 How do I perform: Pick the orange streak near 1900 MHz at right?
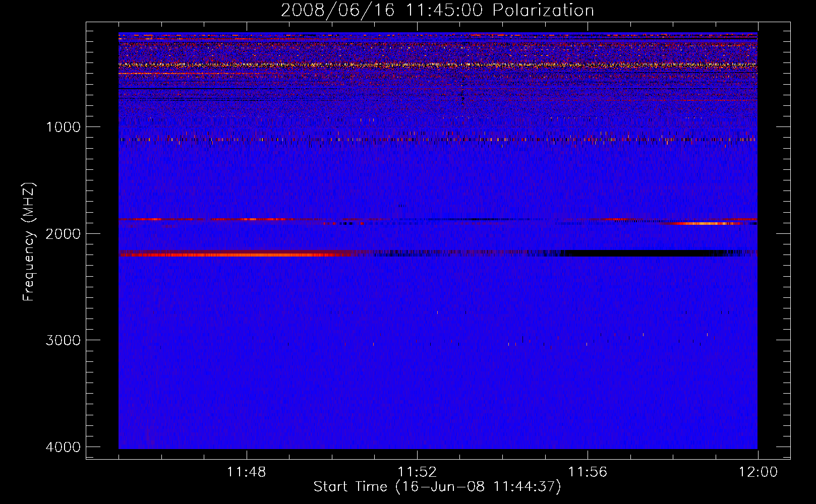click(x=706, y=223)
